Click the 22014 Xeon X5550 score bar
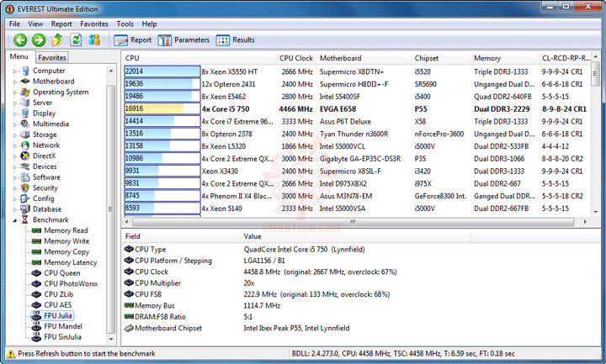Viewport: 606px width, 364px height. click(x=162, y=71)
